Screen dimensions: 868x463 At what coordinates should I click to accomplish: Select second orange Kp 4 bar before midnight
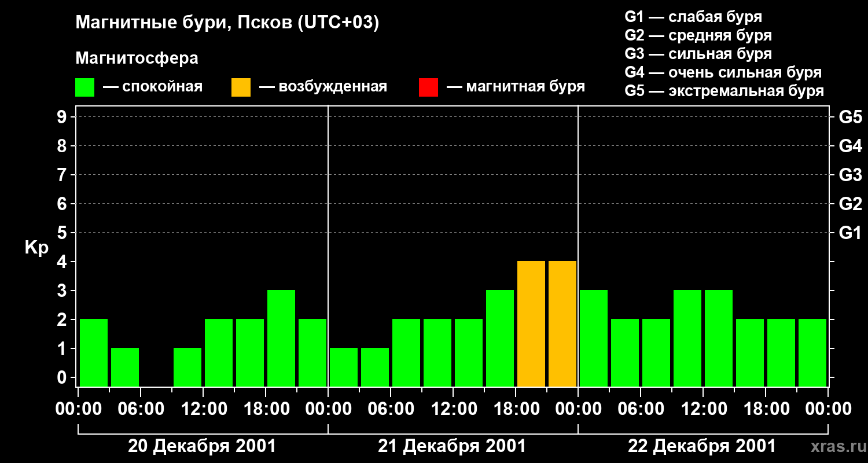click(x=562, y=324)
